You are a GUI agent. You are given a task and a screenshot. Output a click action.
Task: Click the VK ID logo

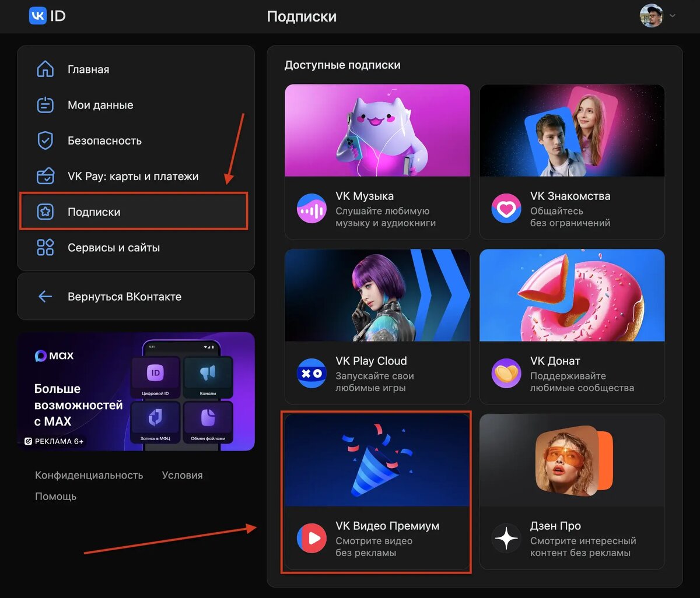(47, 16)
